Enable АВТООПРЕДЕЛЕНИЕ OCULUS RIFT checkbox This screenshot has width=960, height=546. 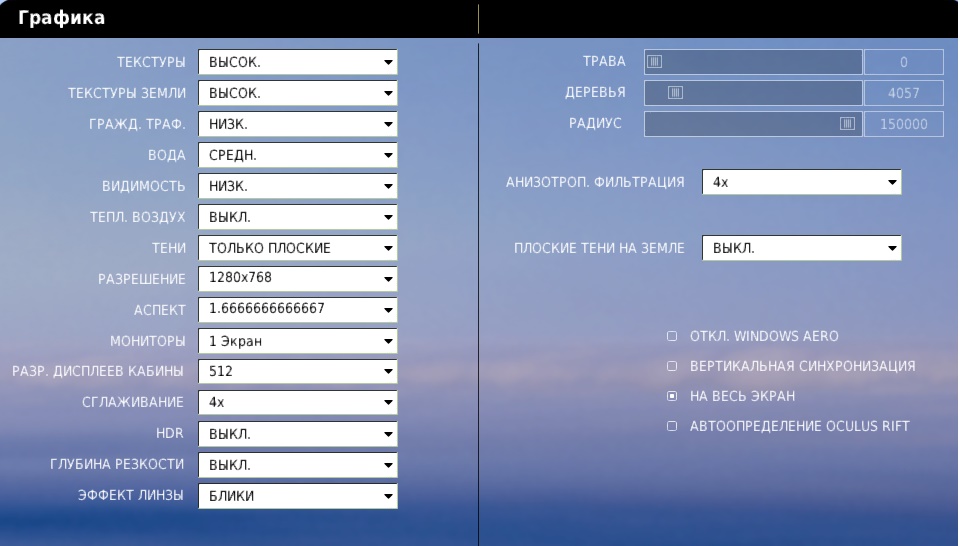(x=672, y=426)
